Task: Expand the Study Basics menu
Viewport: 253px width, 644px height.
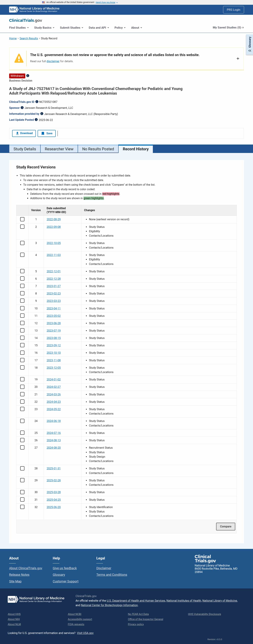Action: [44, 28]
